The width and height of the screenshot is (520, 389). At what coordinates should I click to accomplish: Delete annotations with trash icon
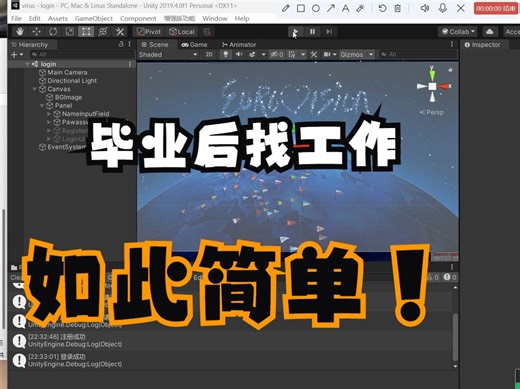coord(397,8)
